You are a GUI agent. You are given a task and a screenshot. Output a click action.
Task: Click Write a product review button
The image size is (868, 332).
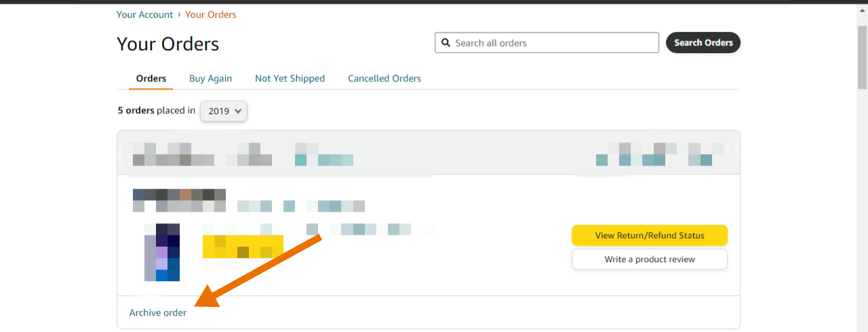650,259
